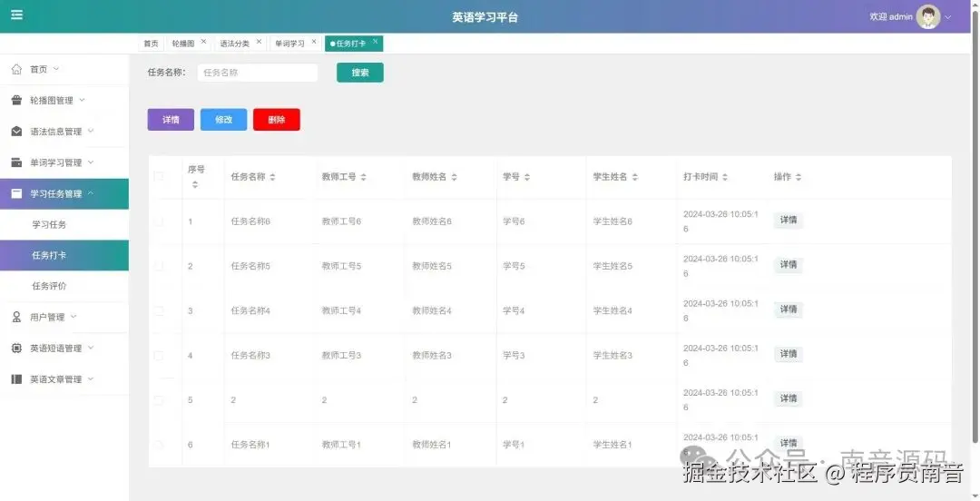Check the checkbox of row number 5

159,400
